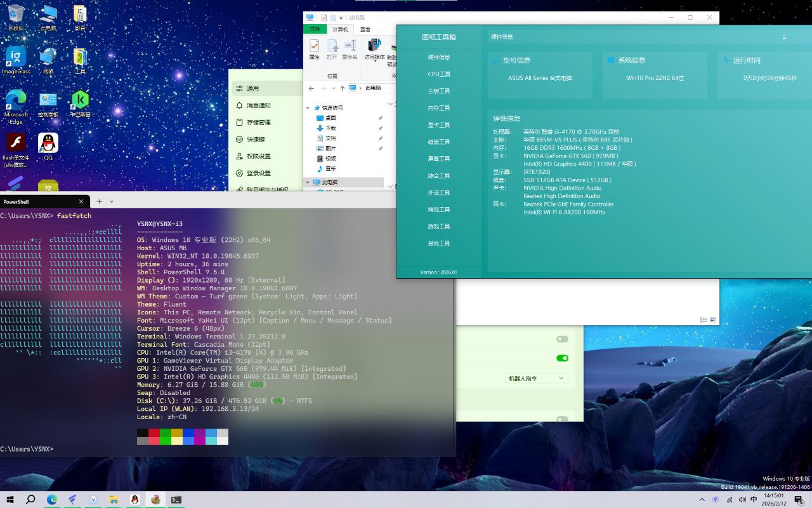
Task: Select CPU工具 in the toolbox sidebar
Action: click(439, 74)
